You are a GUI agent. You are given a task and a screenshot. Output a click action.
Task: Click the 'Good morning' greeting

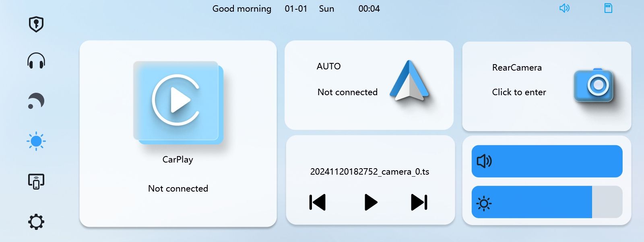click(242, 9)
